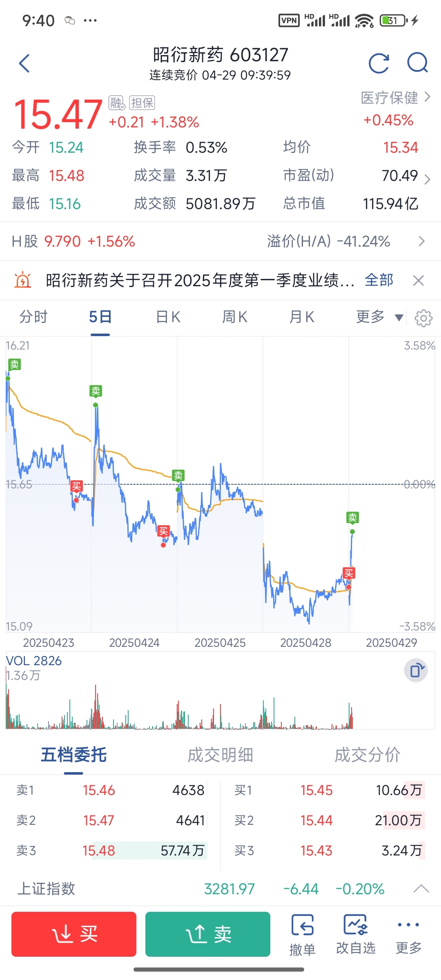Open the H股 premium details chevron

422,241
